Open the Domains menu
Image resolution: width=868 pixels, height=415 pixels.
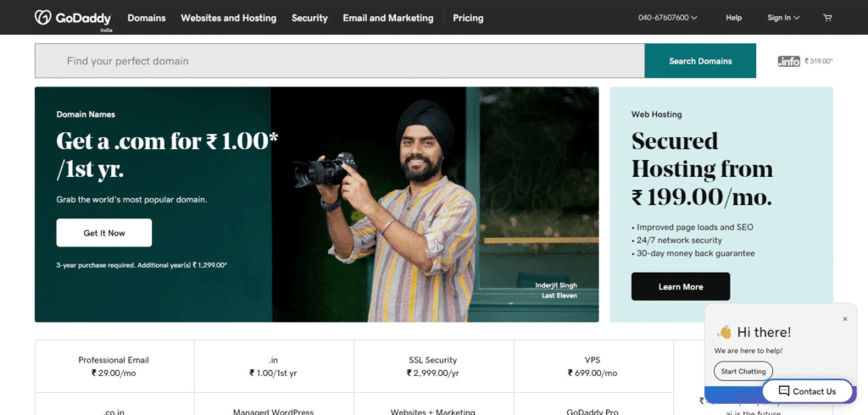(147, 18)
